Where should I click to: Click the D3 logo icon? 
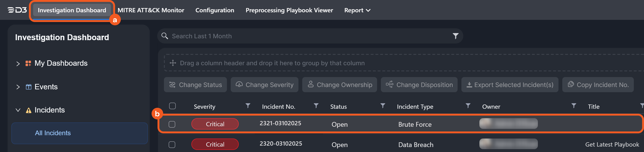tap(17, 10)
